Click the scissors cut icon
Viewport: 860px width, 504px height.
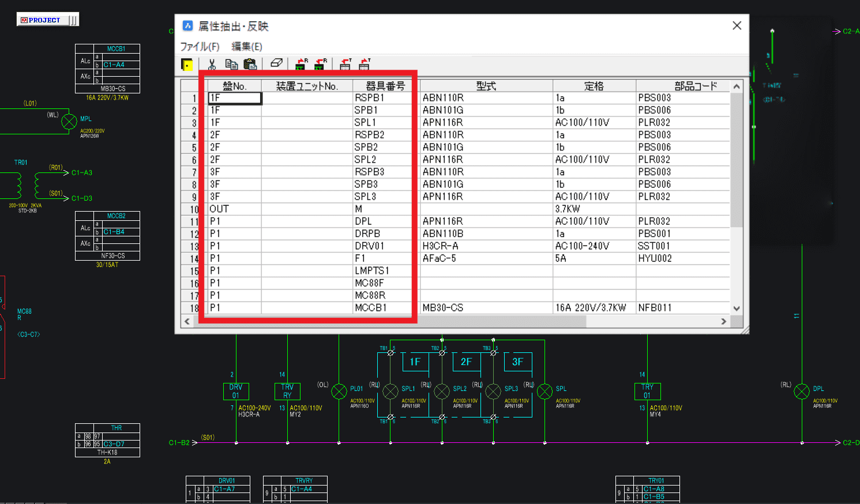point(212,65)
